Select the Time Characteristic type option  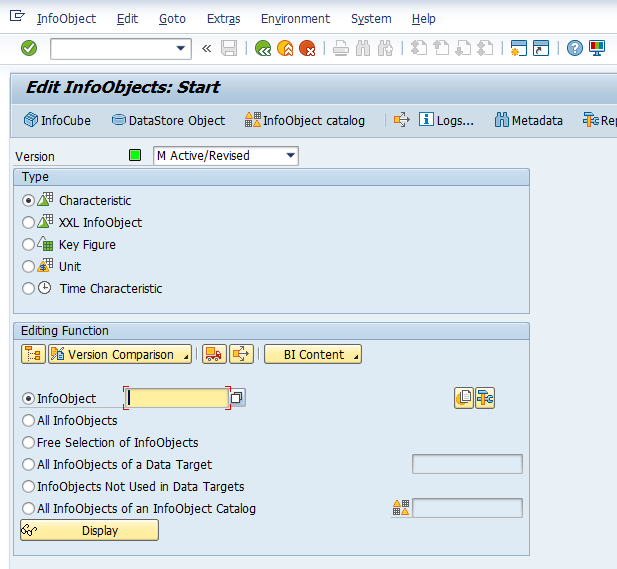tap(28, 289)
